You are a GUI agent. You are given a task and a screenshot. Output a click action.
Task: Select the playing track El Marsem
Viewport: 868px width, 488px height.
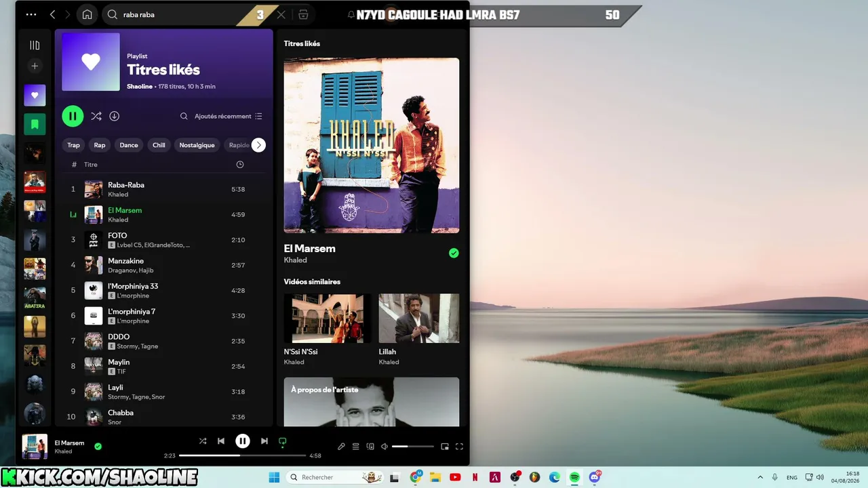pyautogui.click(x=164, y=215)
